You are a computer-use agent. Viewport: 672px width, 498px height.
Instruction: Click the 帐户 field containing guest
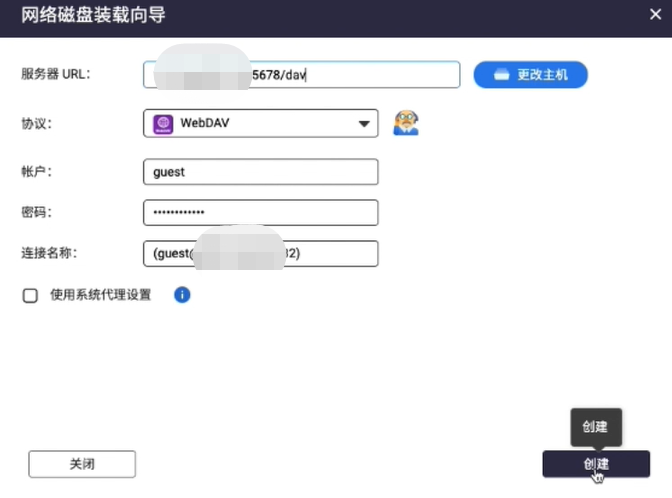point(260,172)
